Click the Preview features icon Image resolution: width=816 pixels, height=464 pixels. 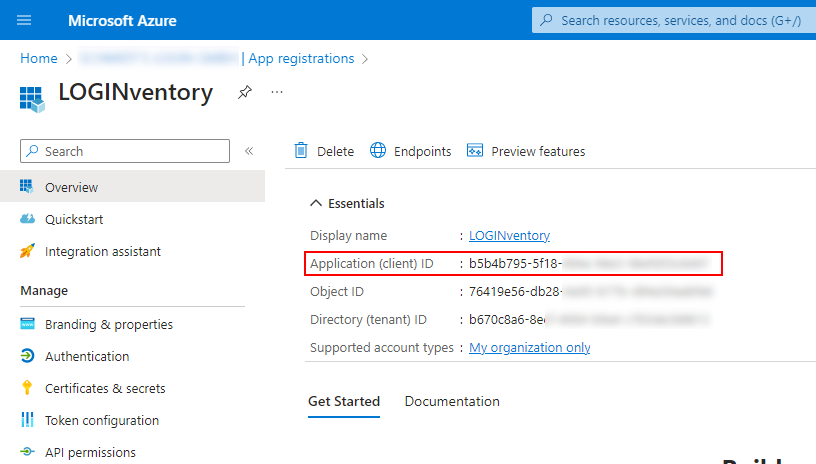(475, 150)
